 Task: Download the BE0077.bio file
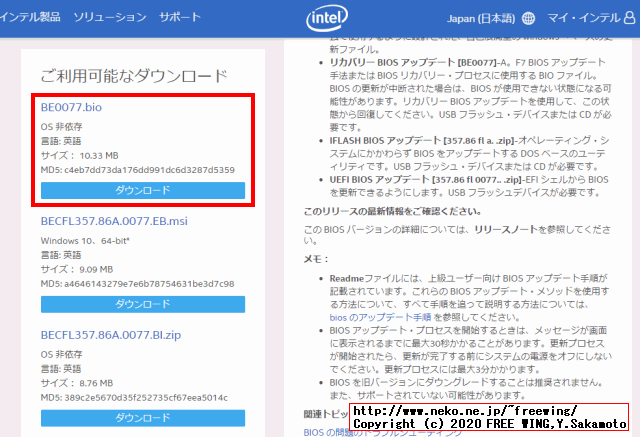click(143, 191)
